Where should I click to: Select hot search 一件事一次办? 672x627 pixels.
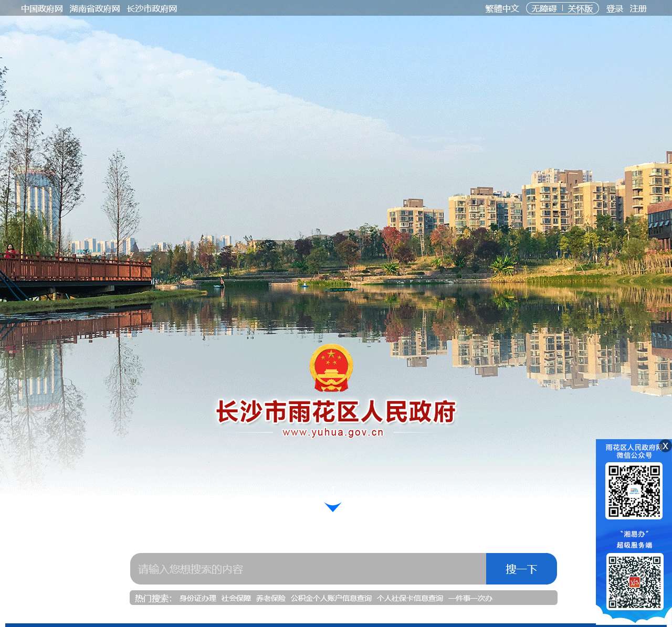[x=470, y=598]
